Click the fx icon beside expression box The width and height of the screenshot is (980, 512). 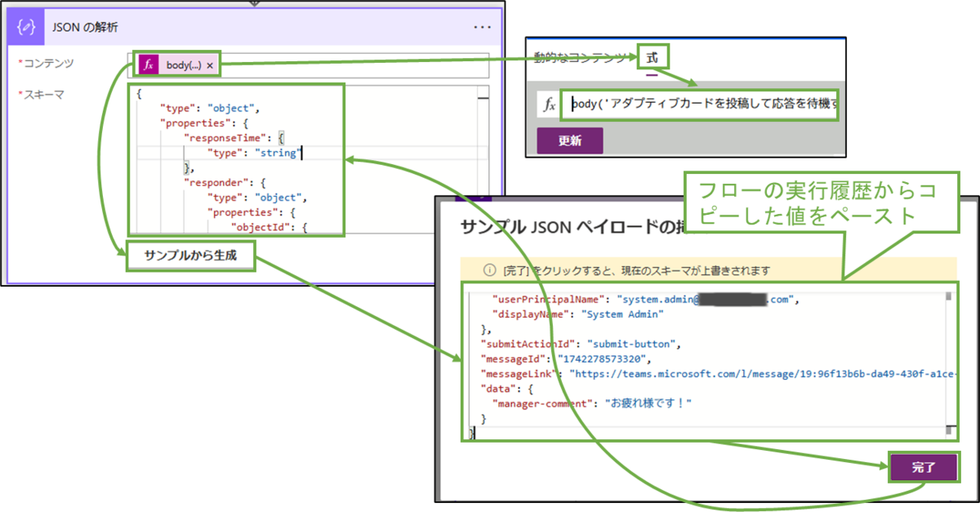click(x=550, y=105)
